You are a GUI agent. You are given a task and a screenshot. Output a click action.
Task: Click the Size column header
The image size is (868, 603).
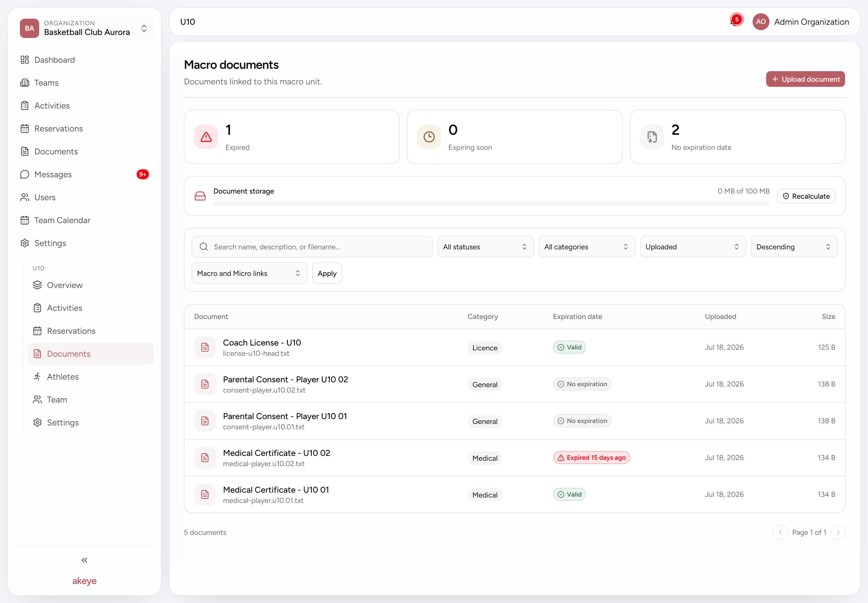(828, 317)
